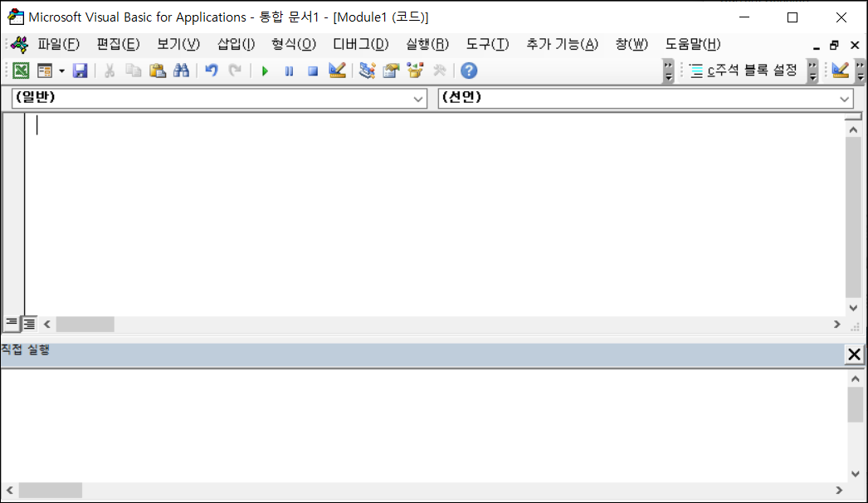The width and height of the screenshot is (868, 503).
Task: Open the 형식(O) menu
Action: pyautogui.click(x=294, y=44)
